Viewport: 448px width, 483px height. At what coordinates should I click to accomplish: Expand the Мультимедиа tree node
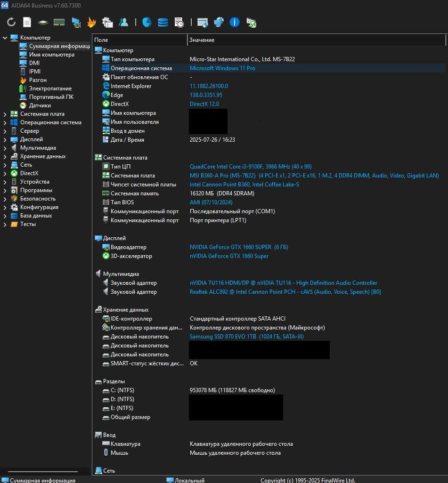[5, 148]
